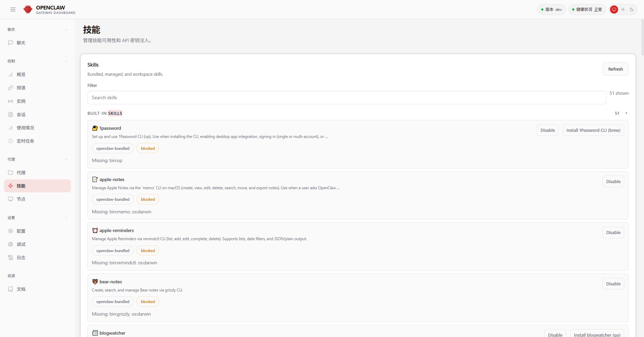The height and width of the screenshot is (337, 644).
Task: Click the 节点 monitor icon in sidebar
Action: (11, 199)
